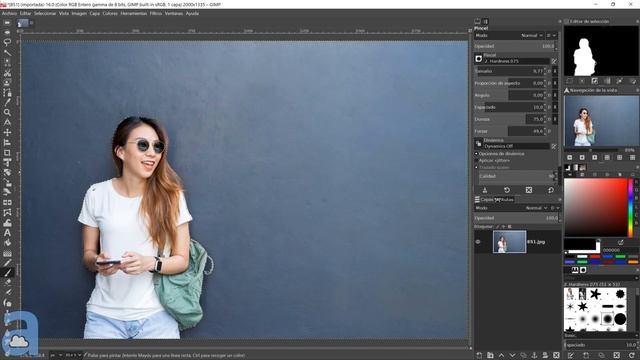Toggle lock pixels in Bloquear row
Viewport: 640px width, 360px height.
pos(498,227)
